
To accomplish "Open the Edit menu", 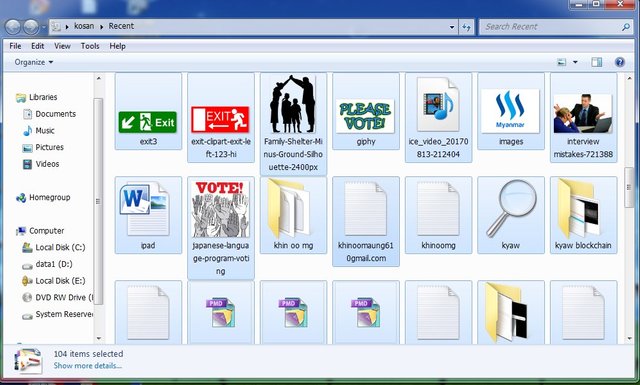I will tap(38, 46).
